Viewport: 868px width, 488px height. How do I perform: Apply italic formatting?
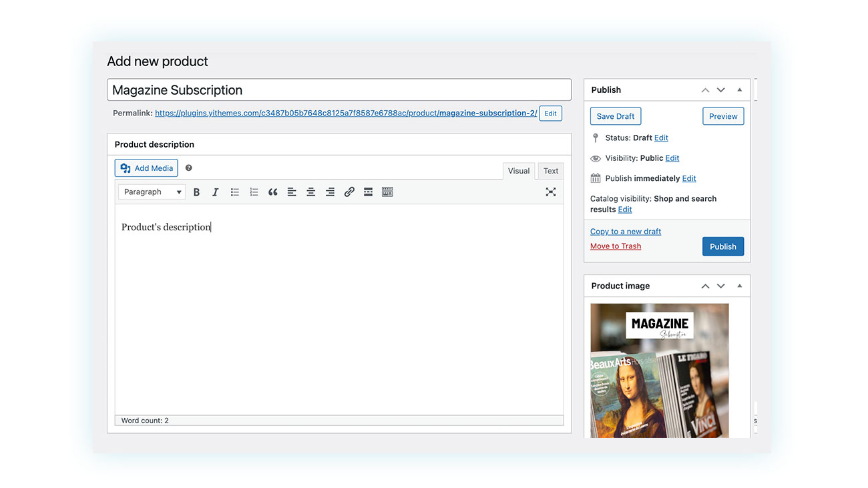pyautogui.click(x=215, y=192)
